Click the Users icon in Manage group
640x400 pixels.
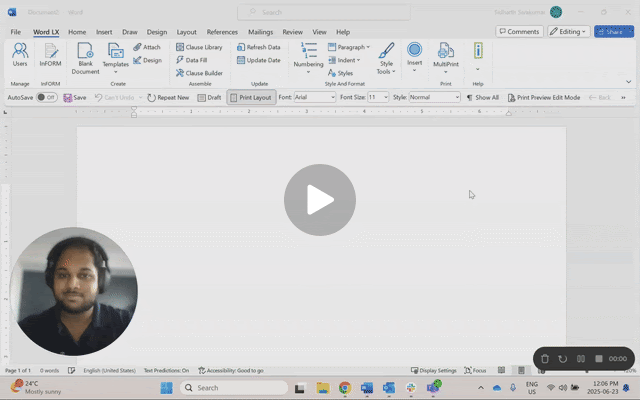(20, 55)
